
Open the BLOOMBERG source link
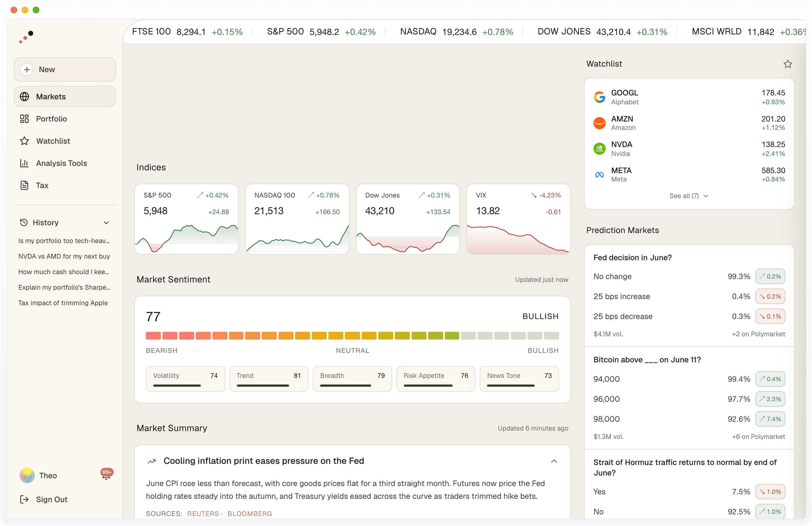coord(250,514)
